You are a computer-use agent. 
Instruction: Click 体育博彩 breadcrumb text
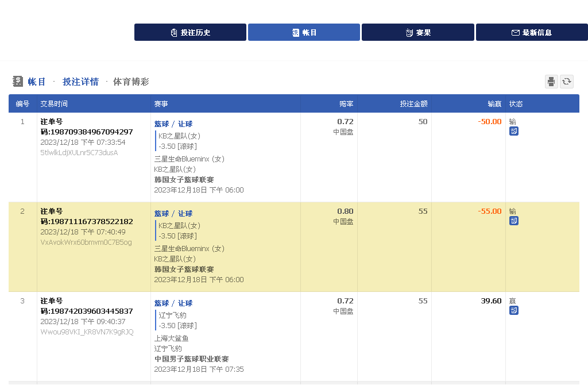[x=131, y=82]
